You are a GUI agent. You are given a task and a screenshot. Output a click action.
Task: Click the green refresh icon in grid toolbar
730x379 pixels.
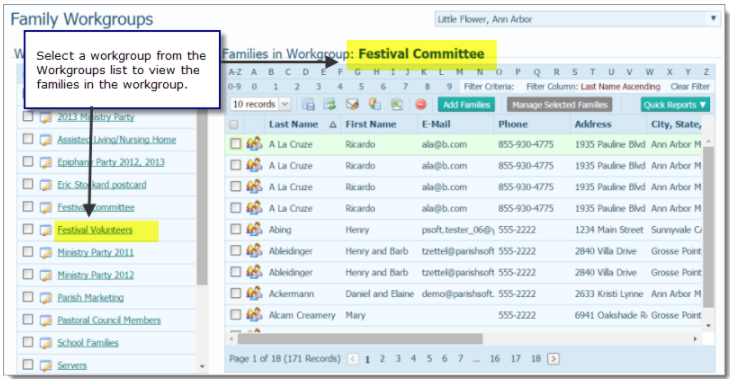(330, 104)
